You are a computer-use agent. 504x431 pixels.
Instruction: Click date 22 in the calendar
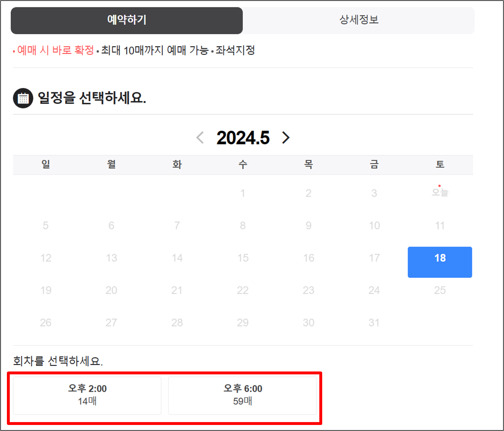243,290
